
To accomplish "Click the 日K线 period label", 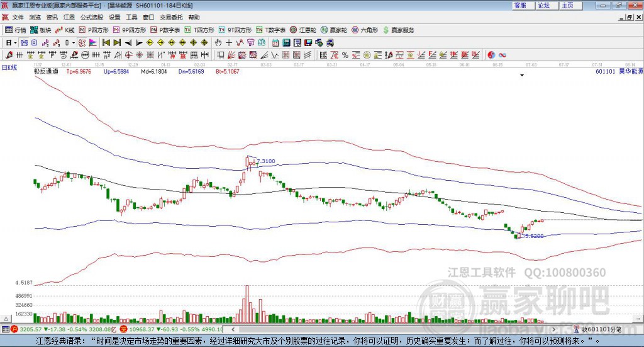I will click(x=9, y=67).
